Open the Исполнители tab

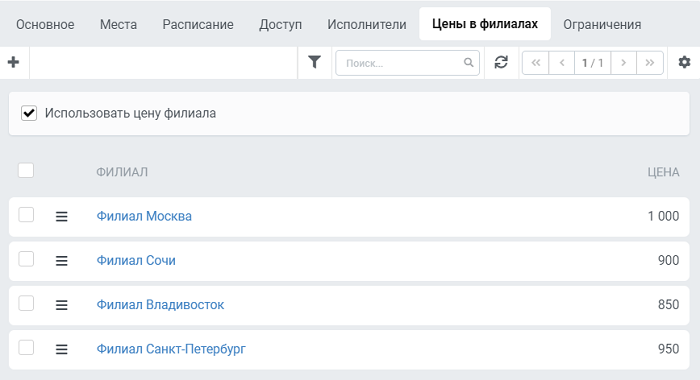point(367,24)
